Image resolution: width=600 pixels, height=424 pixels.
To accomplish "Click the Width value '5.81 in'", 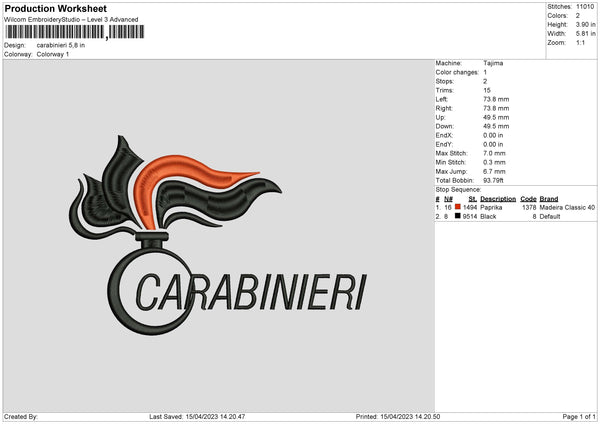I will pos(585,34).
